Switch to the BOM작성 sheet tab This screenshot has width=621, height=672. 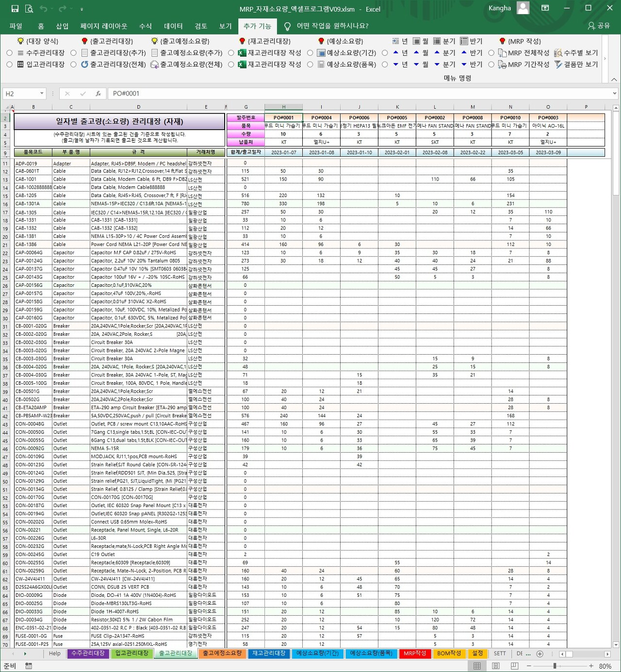[x=449, y=654]
